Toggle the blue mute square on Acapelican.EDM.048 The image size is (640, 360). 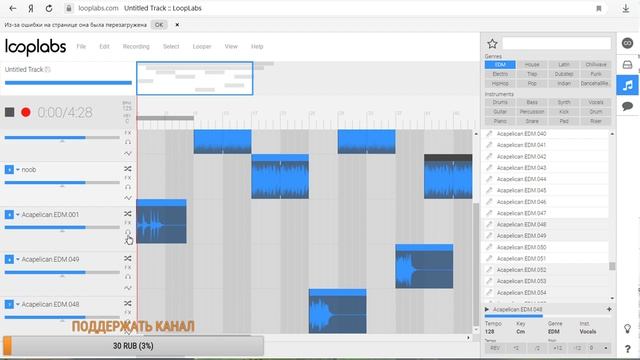(9, 304)
